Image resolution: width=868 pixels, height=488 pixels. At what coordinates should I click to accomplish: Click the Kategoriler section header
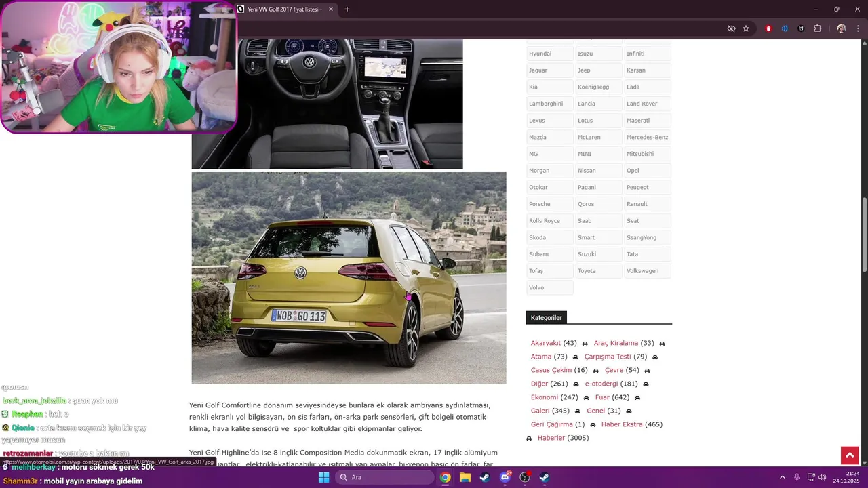(546, 317)
